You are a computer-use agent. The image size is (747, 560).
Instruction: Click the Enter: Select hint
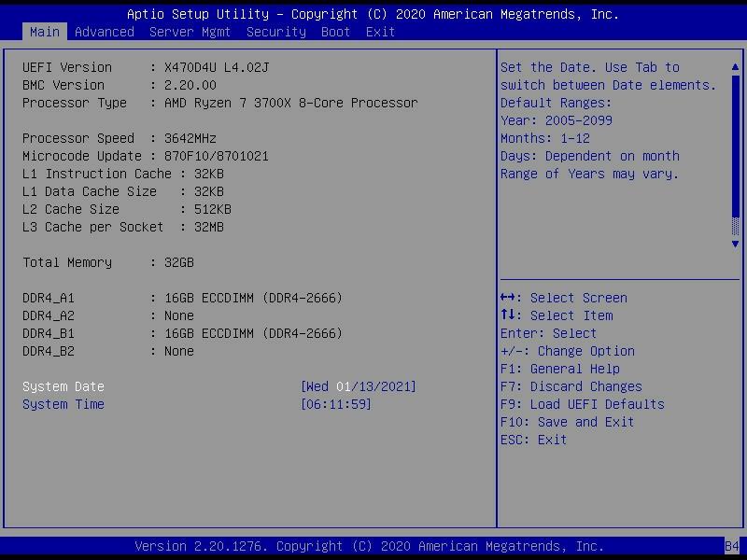tap(548, 333)
